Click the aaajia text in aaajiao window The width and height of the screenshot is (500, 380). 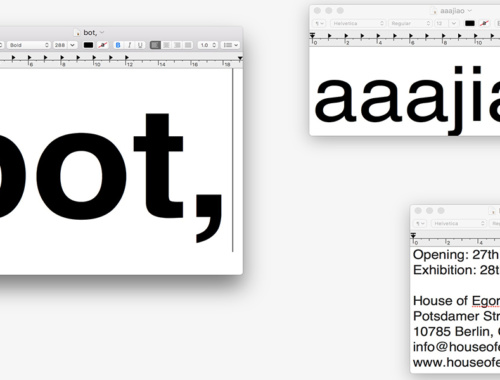point(407,100)
